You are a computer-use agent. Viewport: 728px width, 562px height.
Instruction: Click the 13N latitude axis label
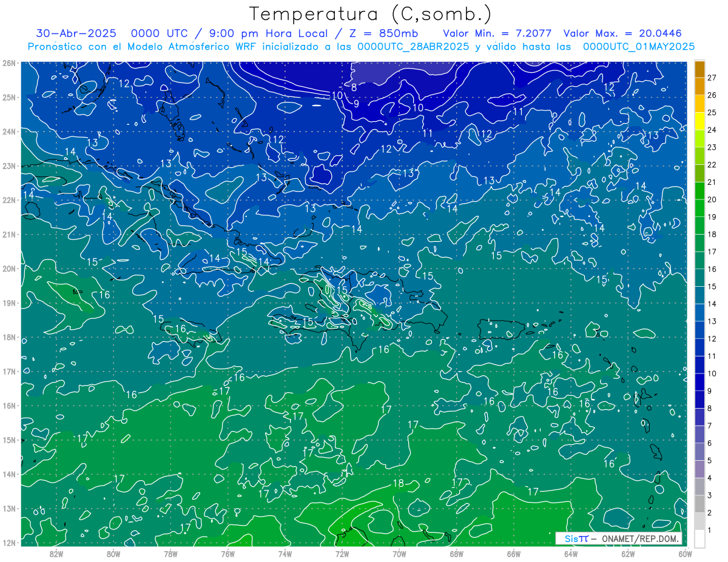tap(9, 509)
